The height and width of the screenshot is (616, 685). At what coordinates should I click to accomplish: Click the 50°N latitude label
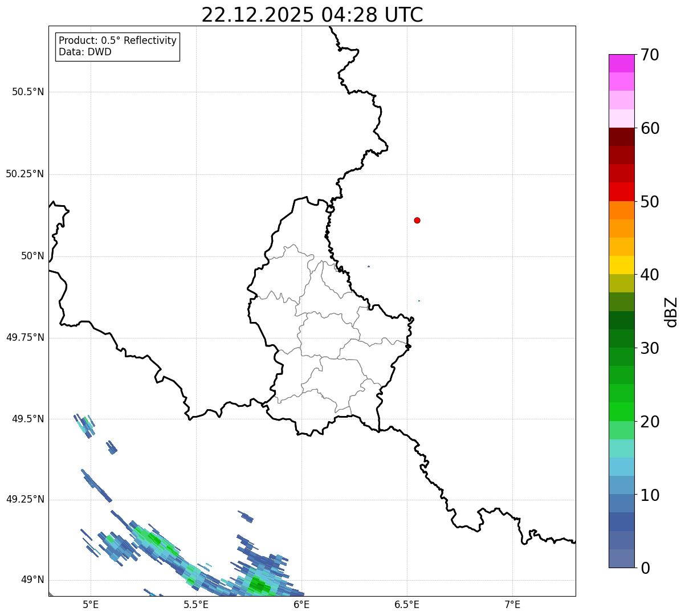32,256
